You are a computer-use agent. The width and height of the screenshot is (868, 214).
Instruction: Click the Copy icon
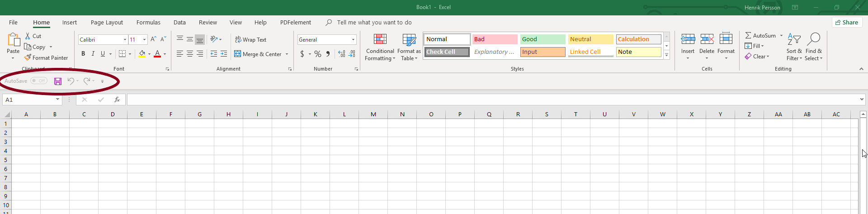(x=28, y=47)
